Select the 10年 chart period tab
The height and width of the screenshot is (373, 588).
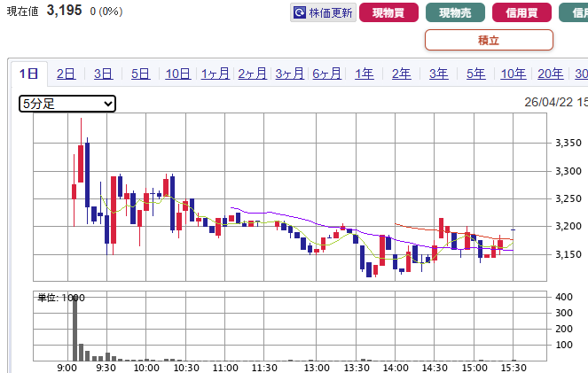pyautogui.click(x=513, y=74)
